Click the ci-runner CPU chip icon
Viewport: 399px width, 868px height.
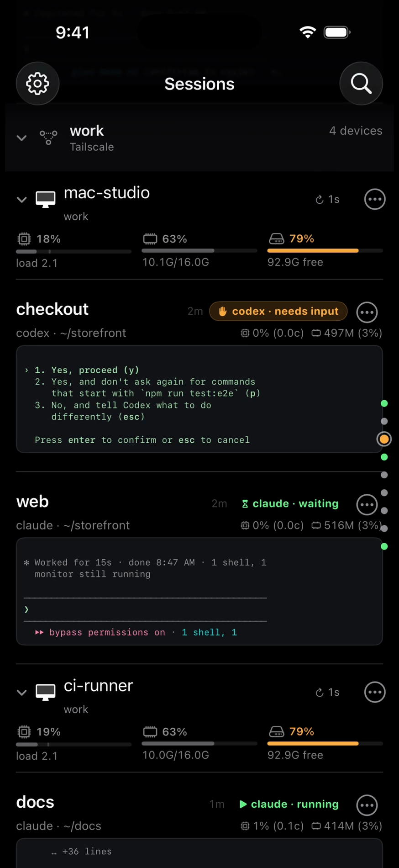click(24, 732)
